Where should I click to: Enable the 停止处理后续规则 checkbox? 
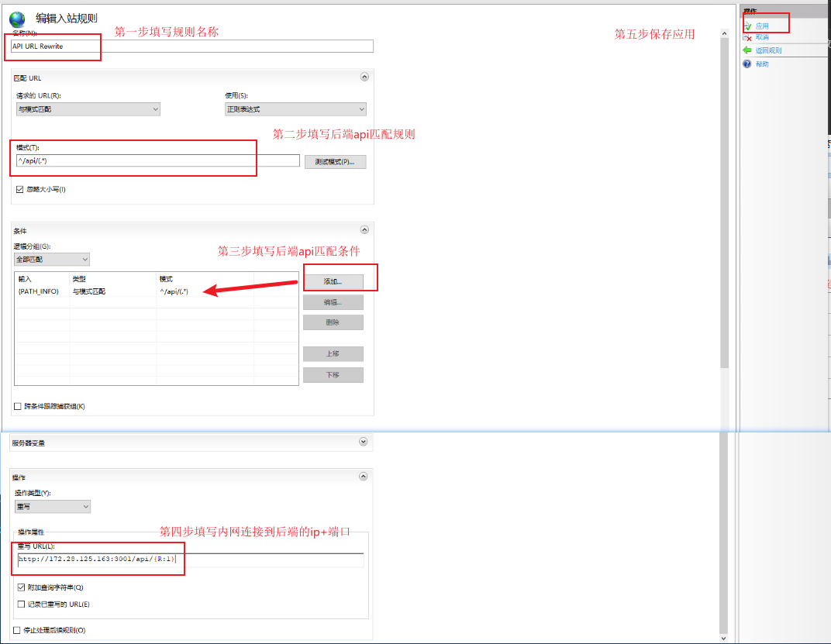18,630
